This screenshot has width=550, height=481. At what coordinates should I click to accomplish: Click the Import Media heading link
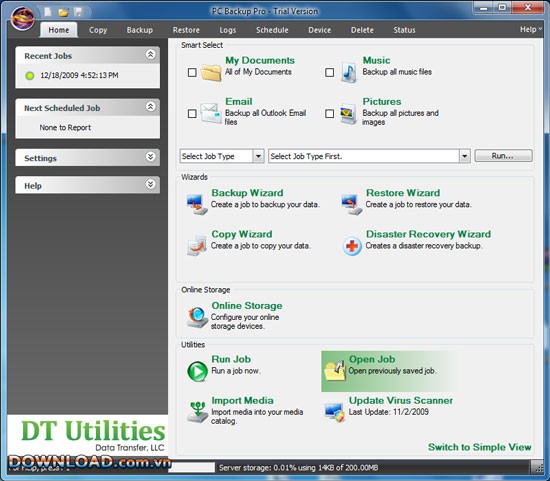[x=242, y=400]
